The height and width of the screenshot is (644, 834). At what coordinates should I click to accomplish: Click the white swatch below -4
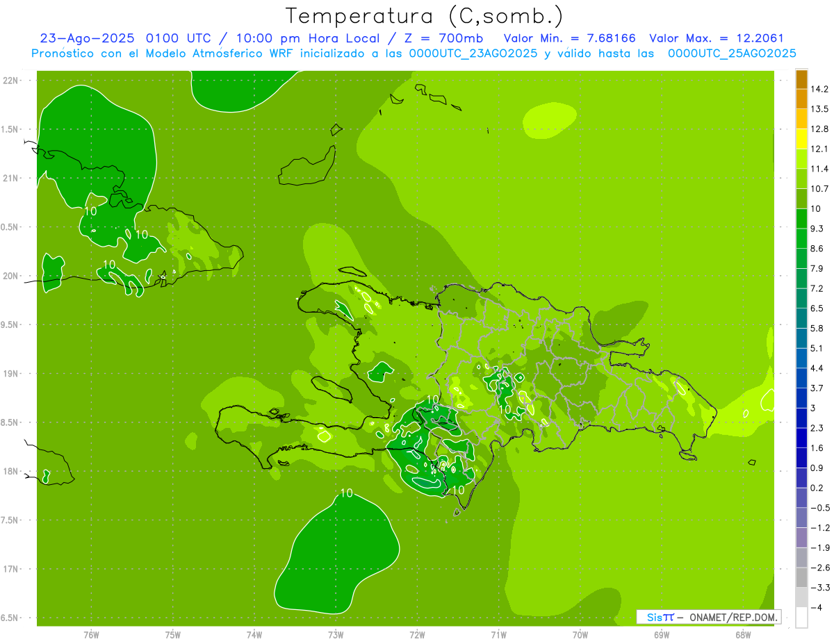[801, 618]
